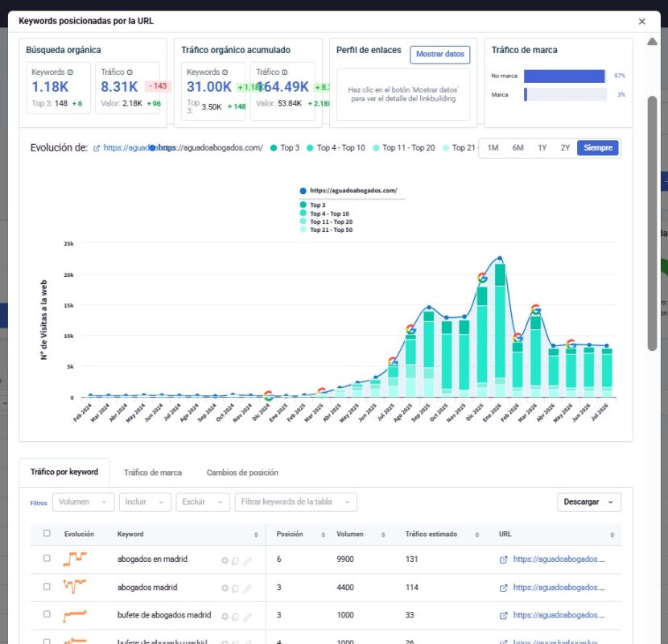Click the scroll-up arrow at top of panel
The height and width of the screenshot is (644, 668).
(x=652, y=41)
